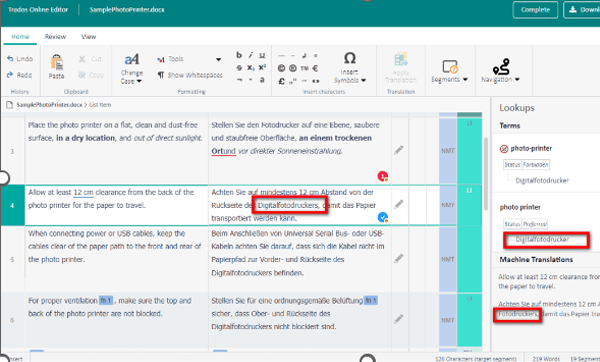Click the NMT label for segment 5
This screenshot has height=362, width=600.
448,259
